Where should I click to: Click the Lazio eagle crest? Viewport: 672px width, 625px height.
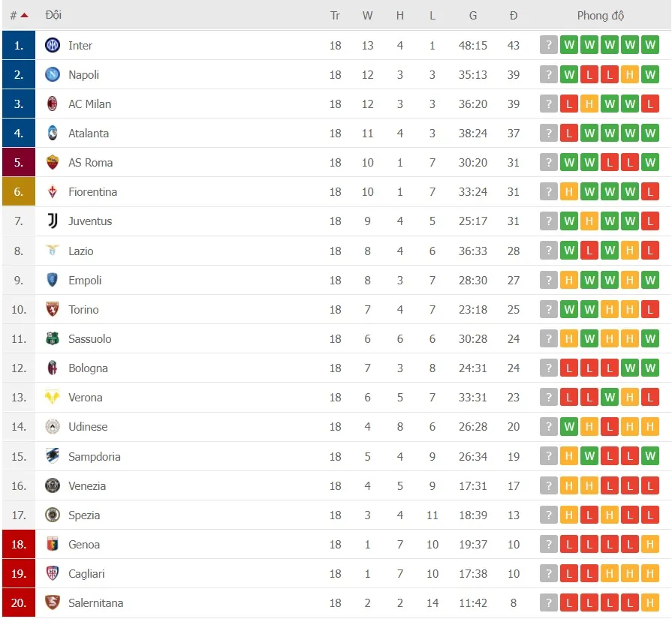click(52, 251)
